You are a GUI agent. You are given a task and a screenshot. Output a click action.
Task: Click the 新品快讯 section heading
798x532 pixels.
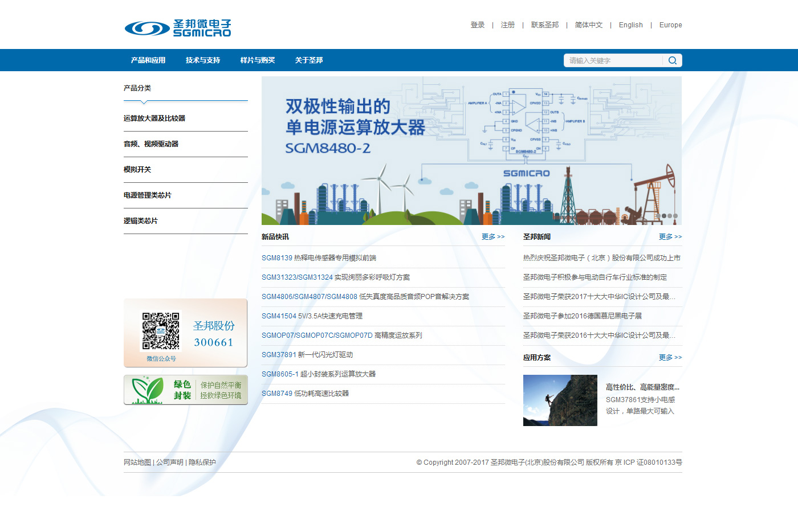[275, 237]
